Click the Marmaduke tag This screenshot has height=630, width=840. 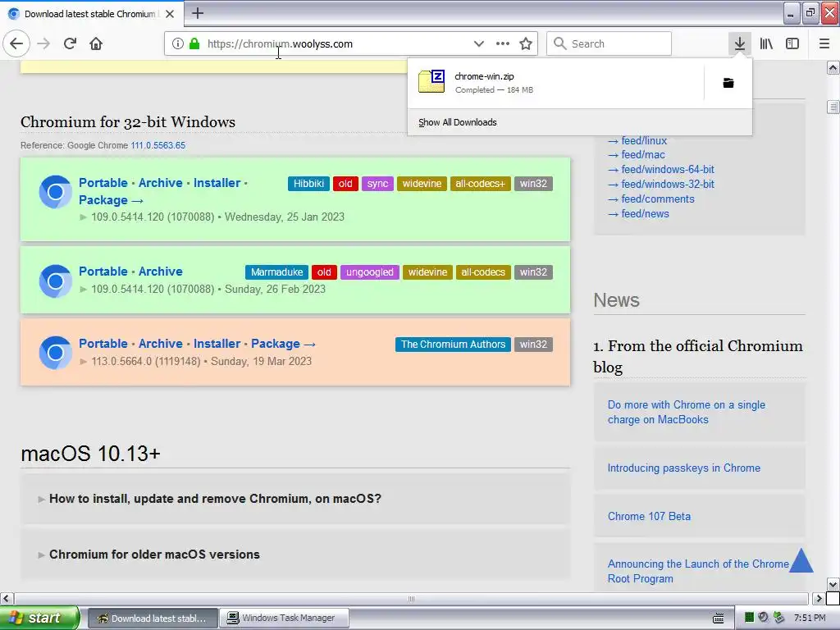pos(277,272)
